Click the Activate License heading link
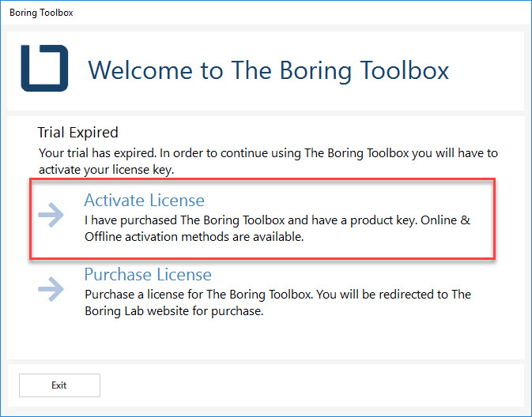 (144, 200)
